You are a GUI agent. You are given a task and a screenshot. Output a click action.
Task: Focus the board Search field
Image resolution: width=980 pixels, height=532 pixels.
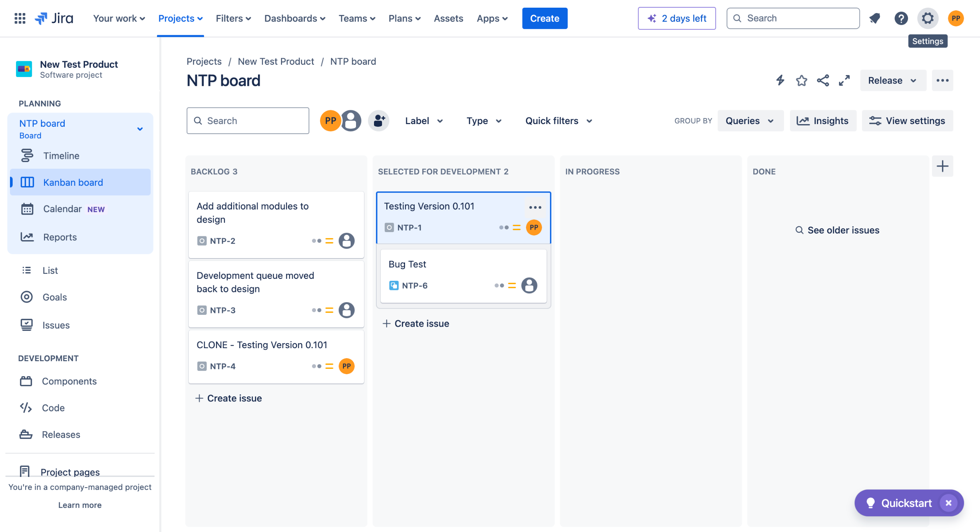[248, 121]
